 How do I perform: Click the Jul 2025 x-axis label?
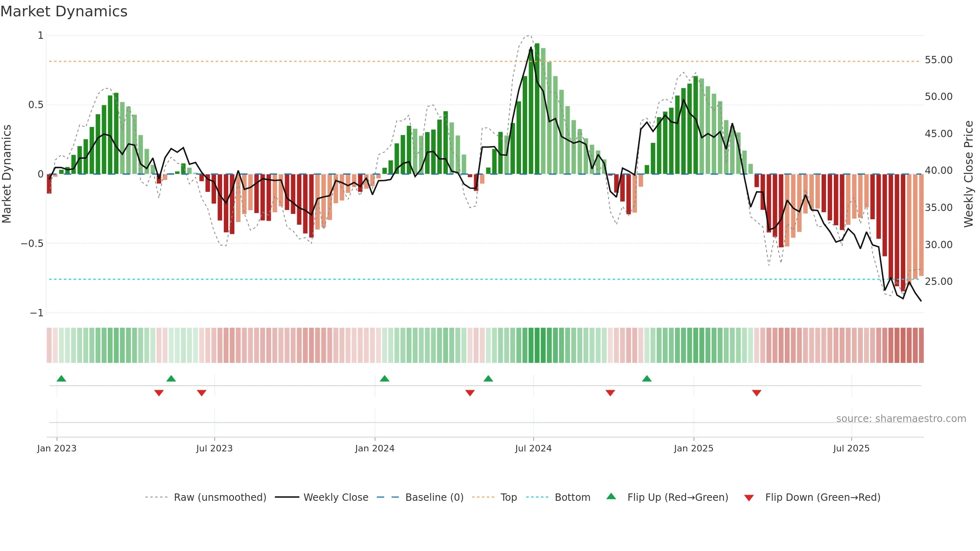[x=851, y=448]
